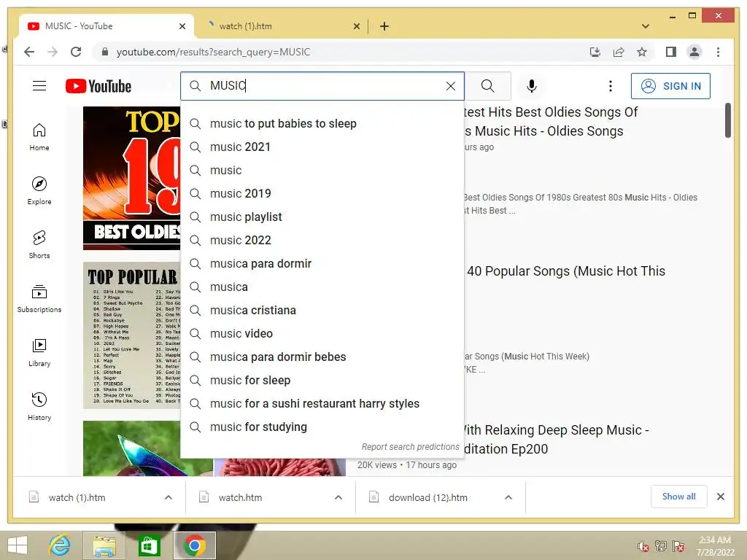Viewport: 747px width, 560px height.
Task: Launch Internet Explorer from taskbar
Action: (x=60, y=545)
